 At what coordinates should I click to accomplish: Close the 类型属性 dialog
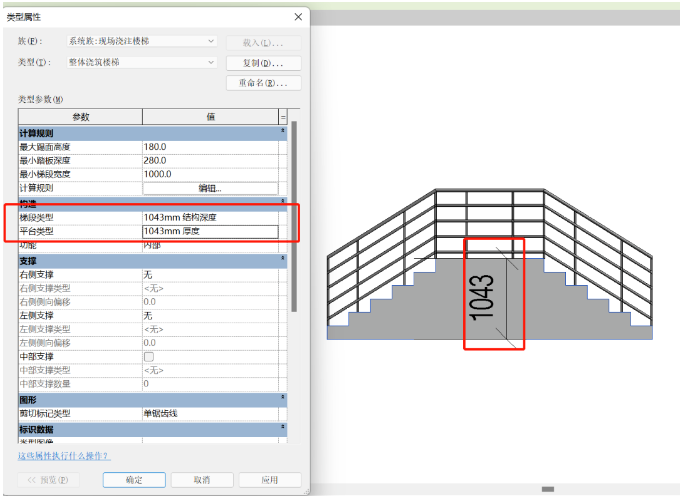(298, 17)
